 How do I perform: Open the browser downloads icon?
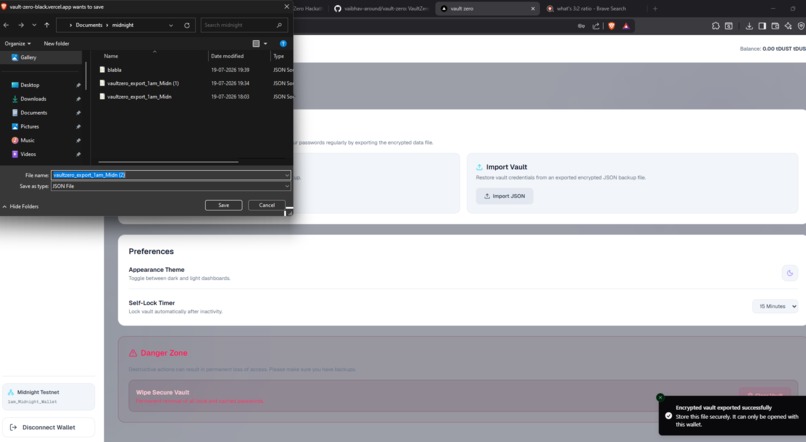pos(749,26)
